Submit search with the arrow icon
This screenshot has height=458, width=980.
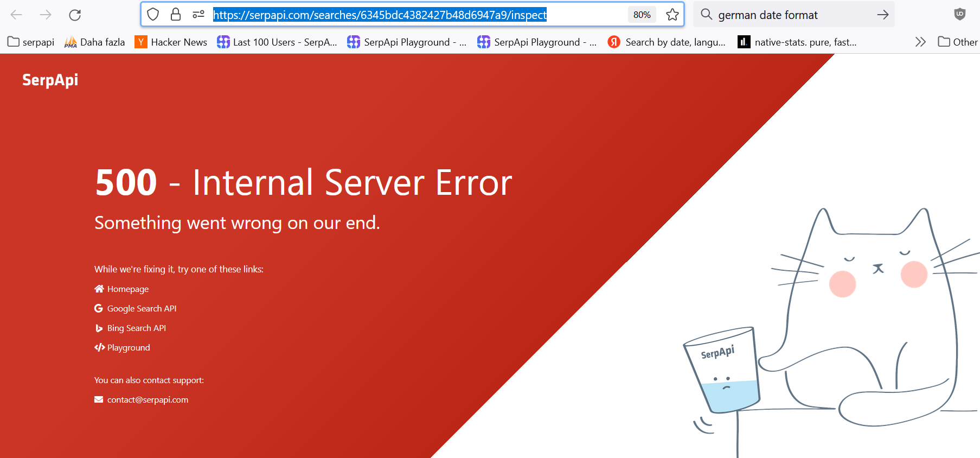(x=883, y=15)
